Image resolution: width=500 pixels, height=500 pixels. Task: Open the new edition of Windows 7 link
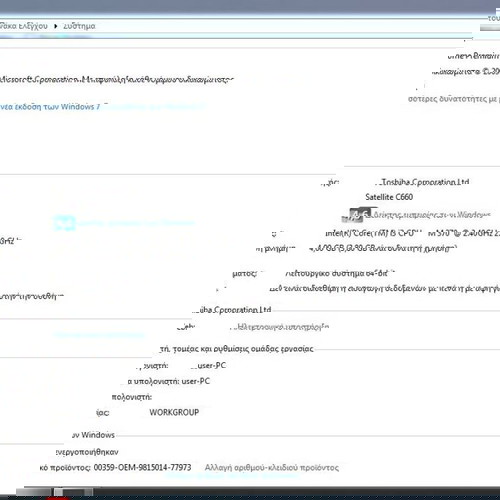pos(50,107)
